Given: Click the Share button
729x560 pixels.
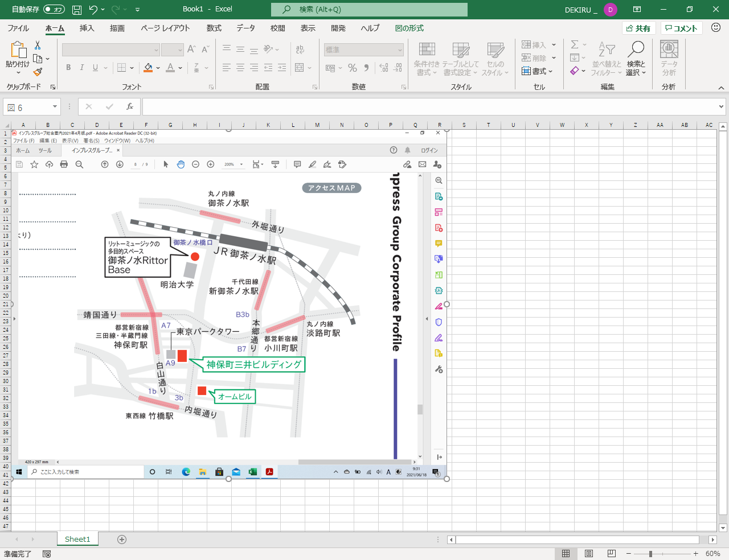Looking at the screenshot, I should pyautogui.click(x=638, y=28).
